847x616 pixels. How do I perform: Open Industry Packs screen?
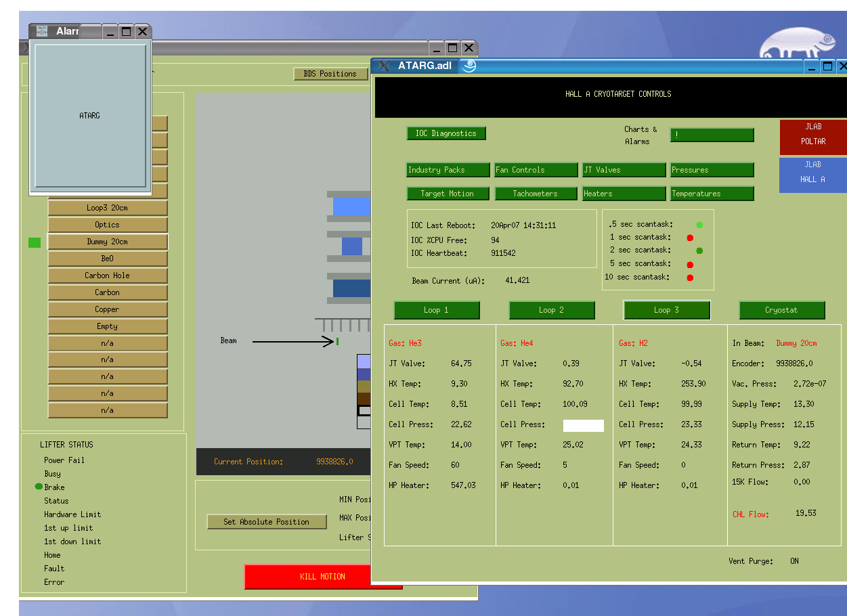pos(448,170)
